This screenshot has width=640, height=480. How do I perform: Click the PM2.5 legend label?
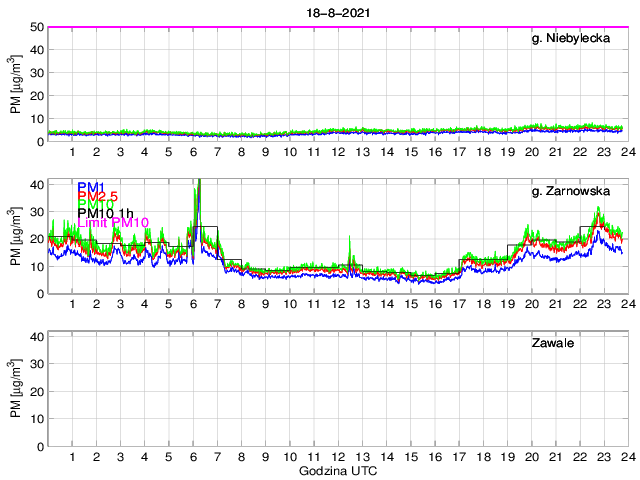[x=98, y=196]
